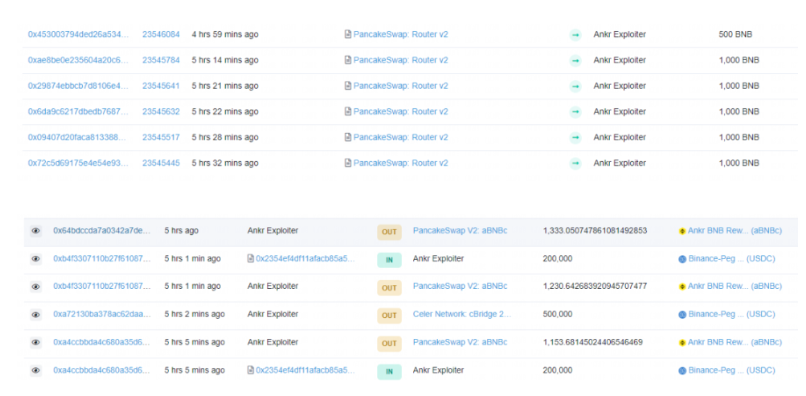Select the '5 hrs 32 mins ago' timestamp
This screenshot has width=806, height=396.
225,163
